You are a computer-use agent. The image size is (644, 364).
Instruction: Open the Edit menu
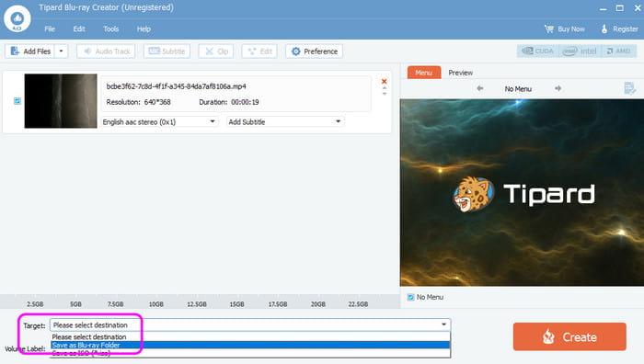point(79,29)
